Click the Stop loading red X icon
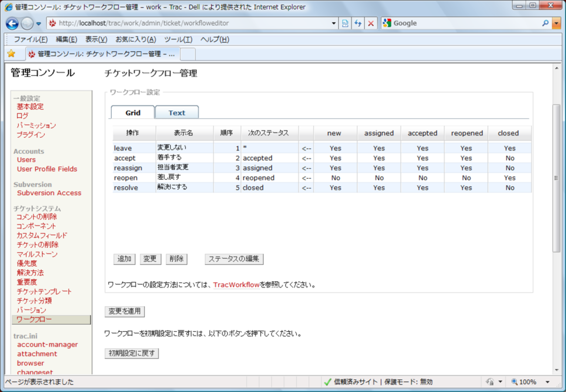Viewport: 566px width, 392px height. (371, 24)
